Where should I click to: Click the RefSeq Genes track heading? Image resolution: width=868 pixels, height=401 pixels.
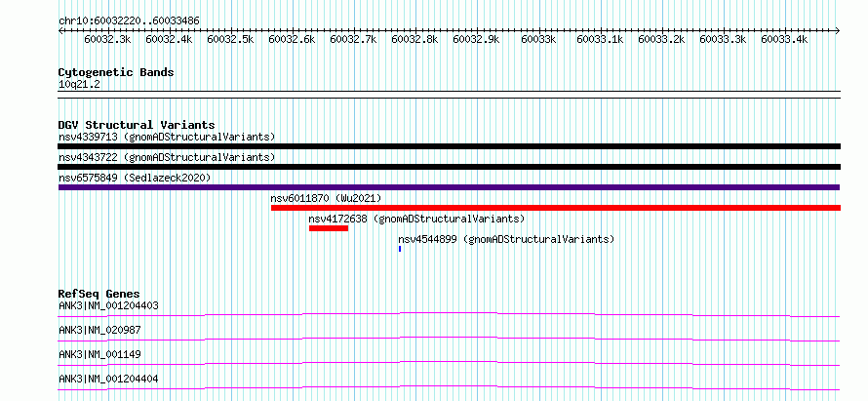coord(99,294)
